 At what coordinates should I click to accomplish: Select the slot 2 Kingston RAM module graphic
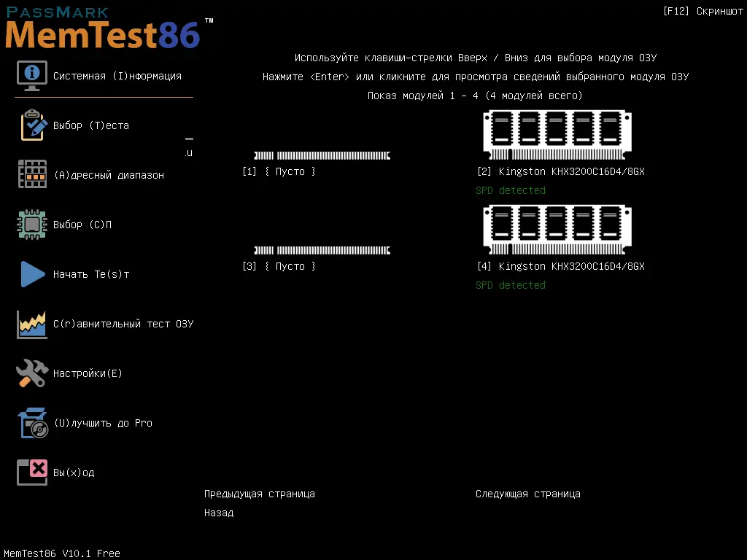(x=557, y=135)
